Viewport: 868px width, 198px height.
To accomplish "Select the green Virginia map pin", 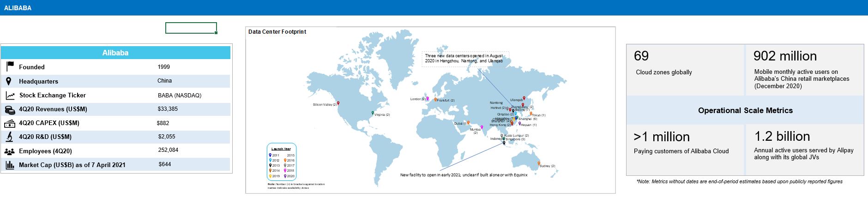I will [373, 113].
